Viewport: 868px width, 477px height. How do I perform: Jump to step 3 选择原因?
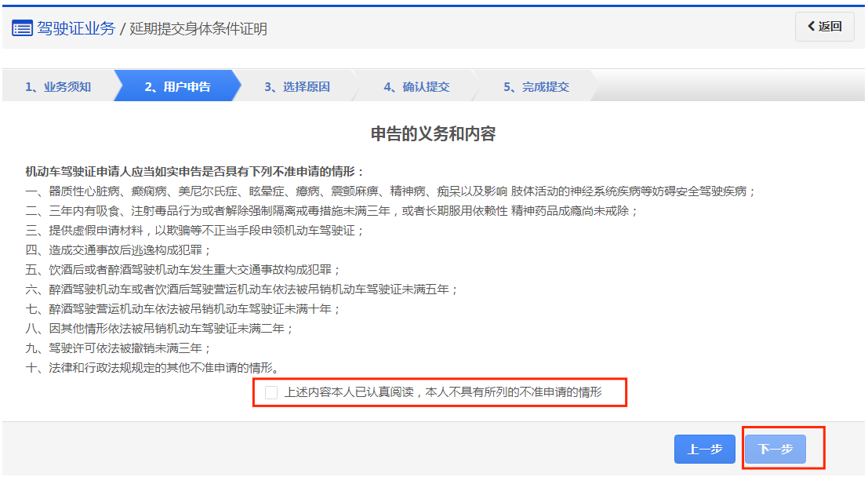[x=296, y=87]
